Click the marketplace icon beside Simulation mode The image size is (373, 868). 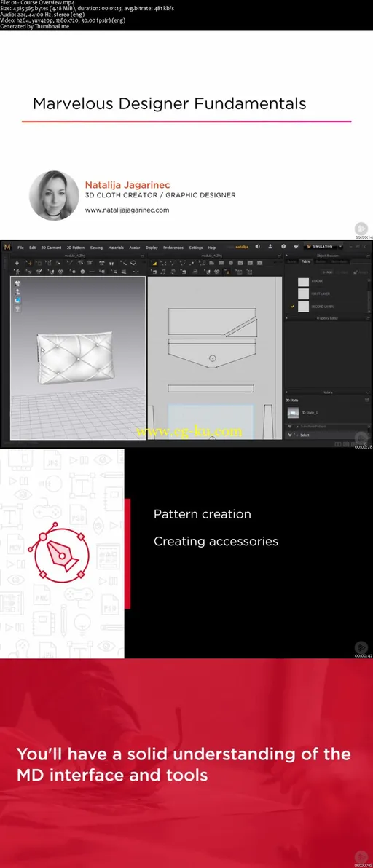[x=297, y=247]
